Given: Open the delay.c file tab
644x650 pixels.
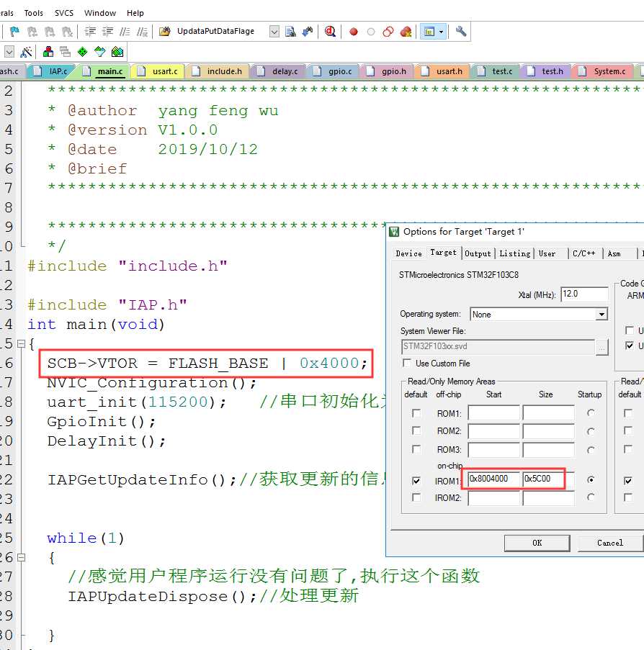Looking at the screenshot, I should click(x=278, y=71).
